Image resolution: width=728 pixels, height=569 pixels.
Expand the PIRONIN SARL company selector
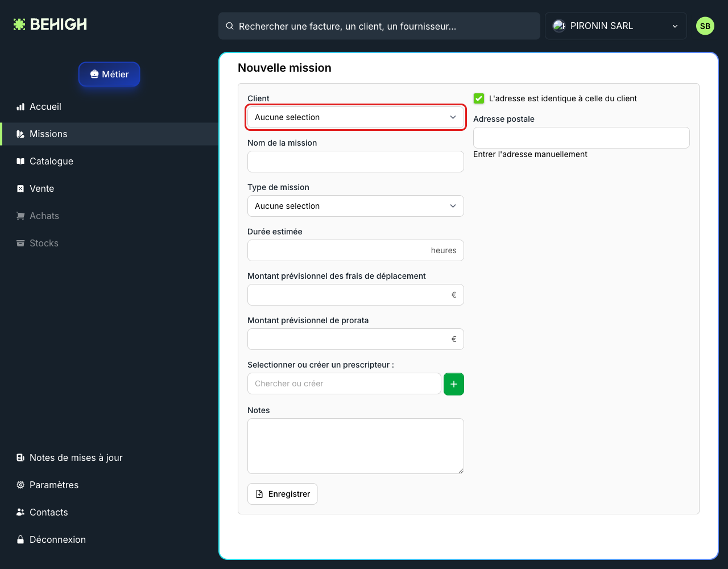tap(616, 26)
